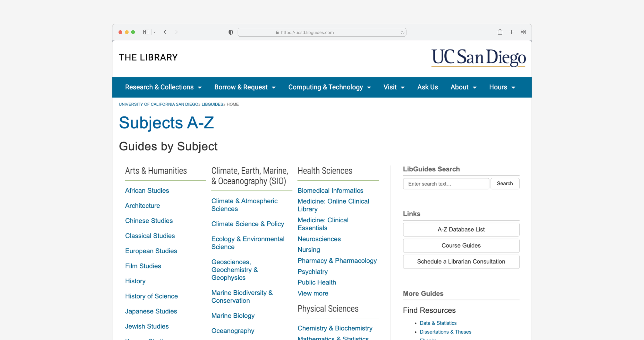Image resolution: width=644 pixels, height=340 pixels.
Task: Select Ask Us in navigation bar
Action: pyautogui.click(x=427, y=87)
